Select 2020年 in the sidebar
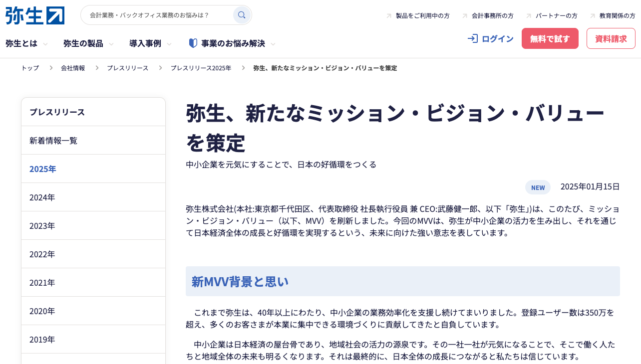 click(93, 311)
